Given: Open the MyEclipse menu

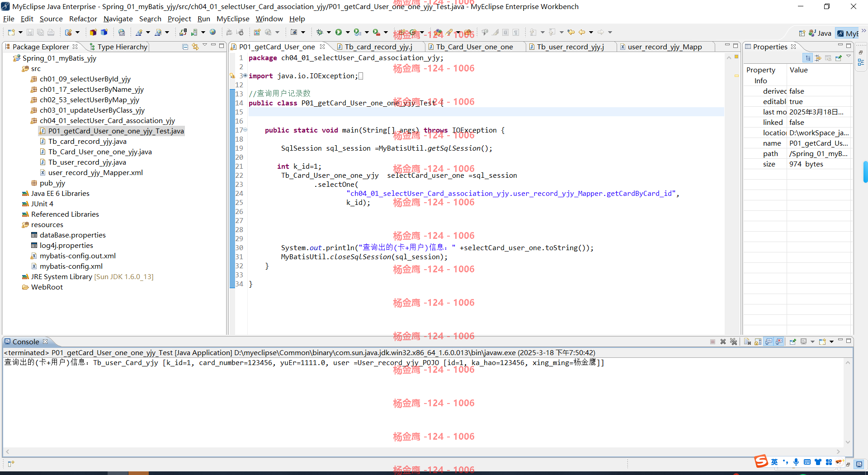Looking at the screenshot, I should point(233,19).
